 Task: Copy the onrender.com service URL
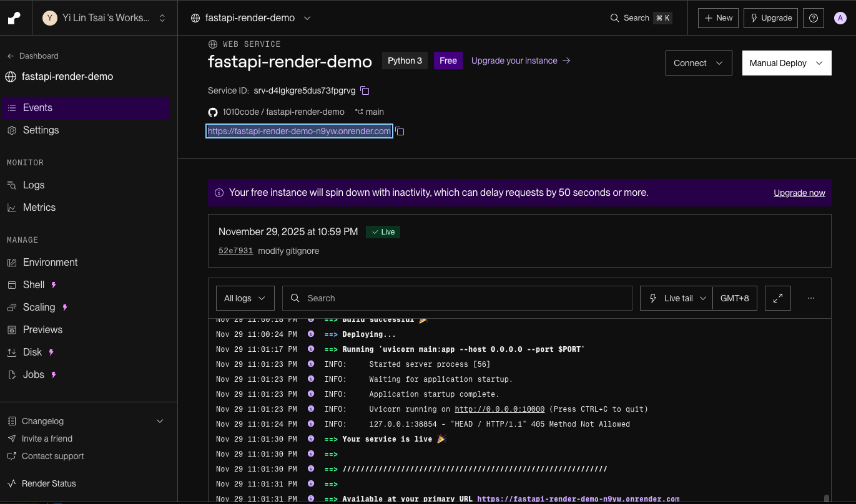[x=400, y=132]
